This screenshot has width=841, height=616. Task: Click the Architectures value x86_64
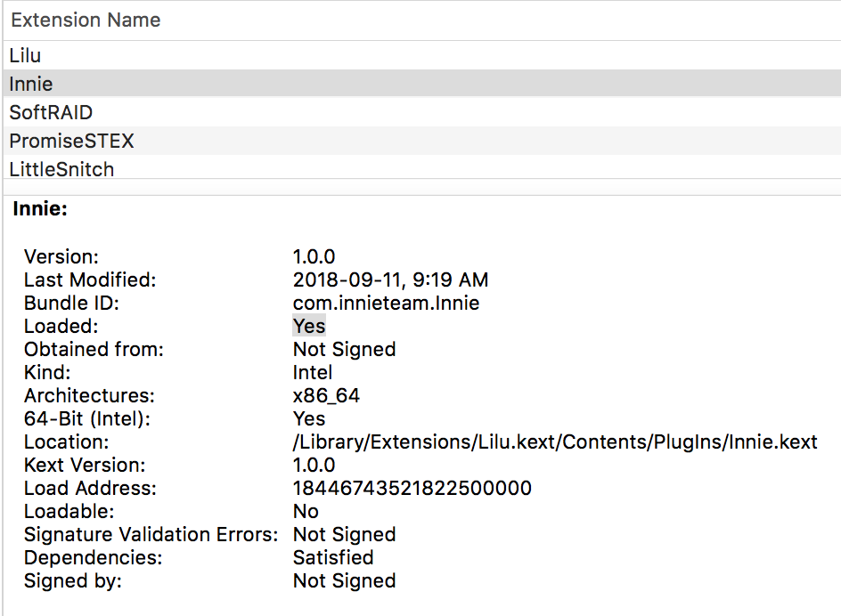[x=326, y=395]
